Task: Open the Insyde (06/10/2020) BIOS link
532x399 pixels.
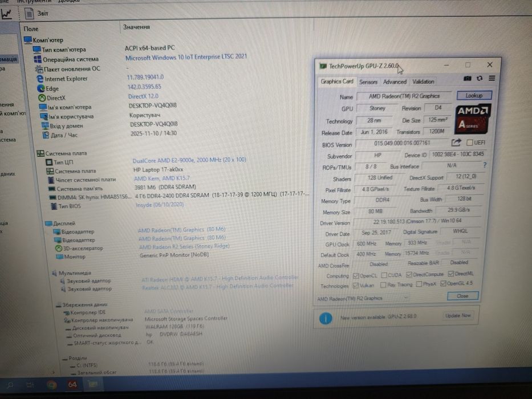Action: click(x=160, y=205)
